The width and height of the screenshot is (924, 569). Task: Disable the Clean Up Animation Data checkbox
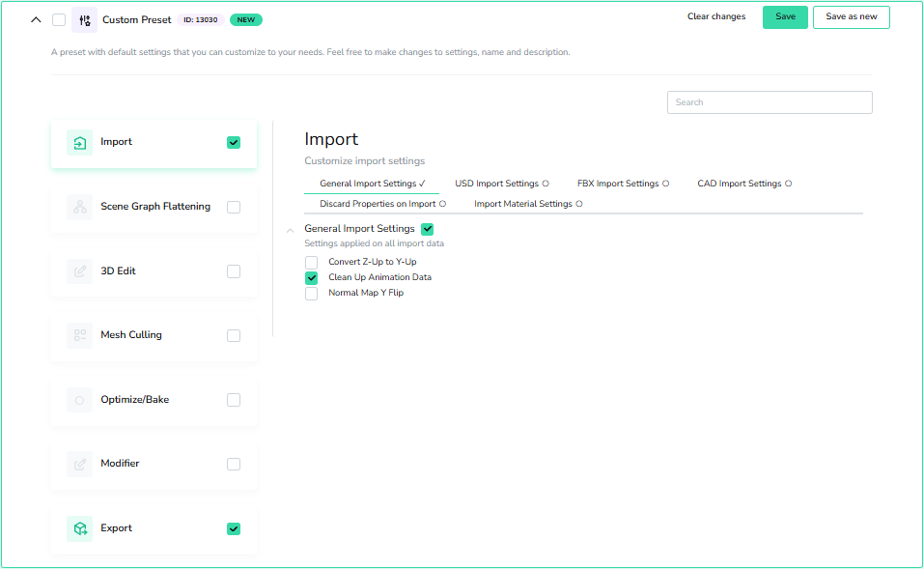click(x=311, y=277)
